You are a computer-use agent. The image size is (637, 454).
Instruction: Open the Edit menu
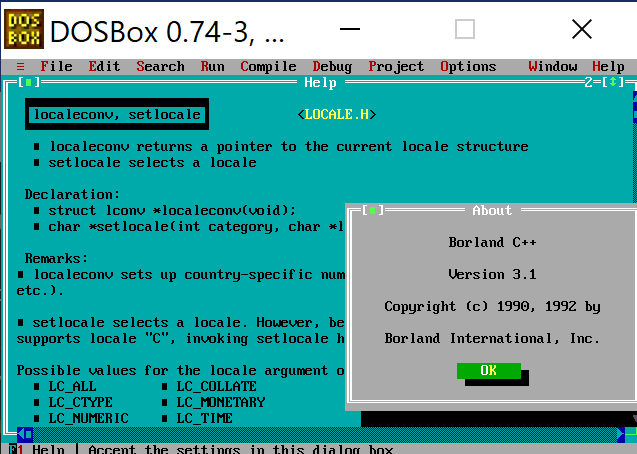[x=104, y=66]
